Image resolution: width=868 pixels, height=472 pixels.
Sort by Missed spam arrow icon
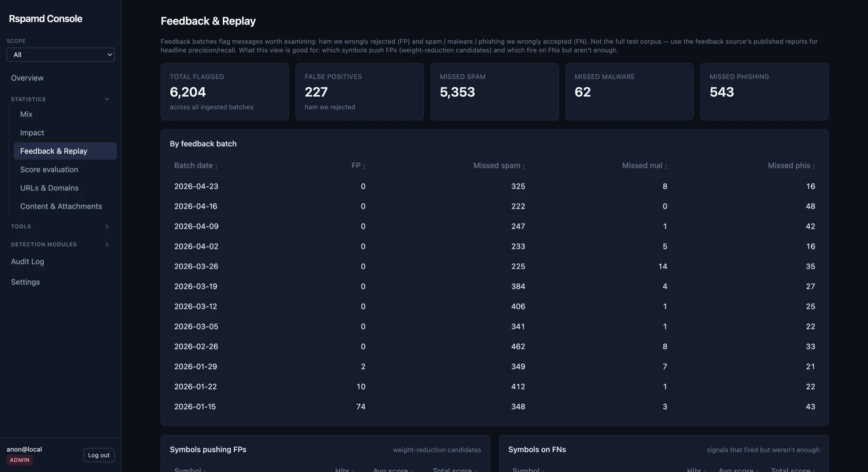[x=523, y=166]
